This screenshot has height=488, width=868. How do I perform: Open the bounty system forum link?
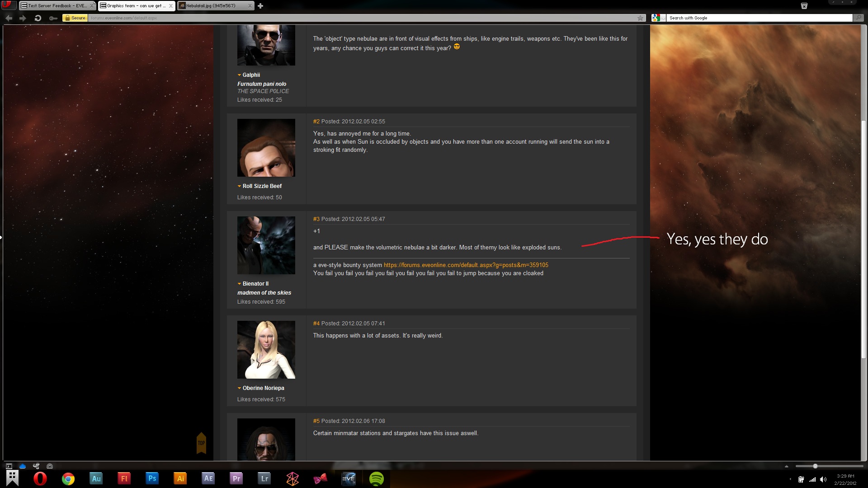coord(466,265)
